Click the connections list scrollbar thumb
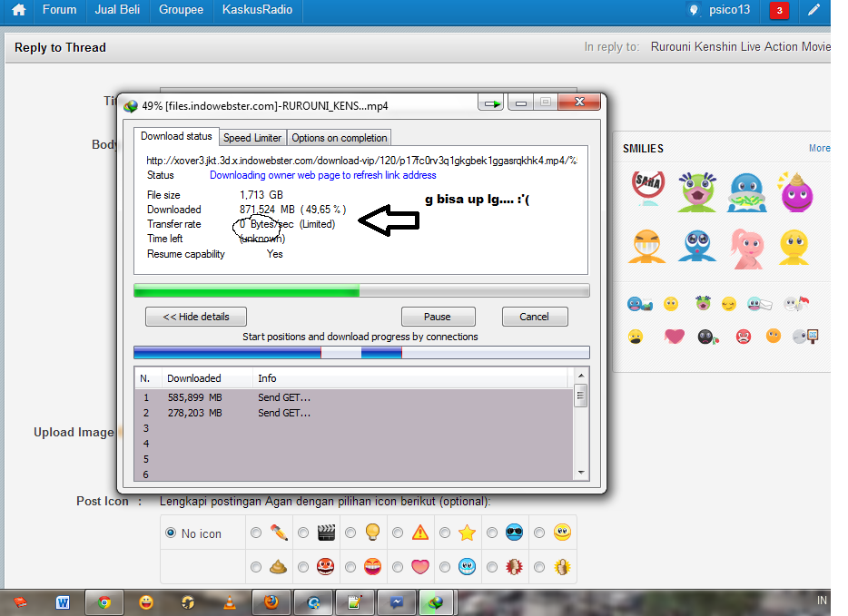Viewport: 848px width, 616px height. click(x=580, y=396)
